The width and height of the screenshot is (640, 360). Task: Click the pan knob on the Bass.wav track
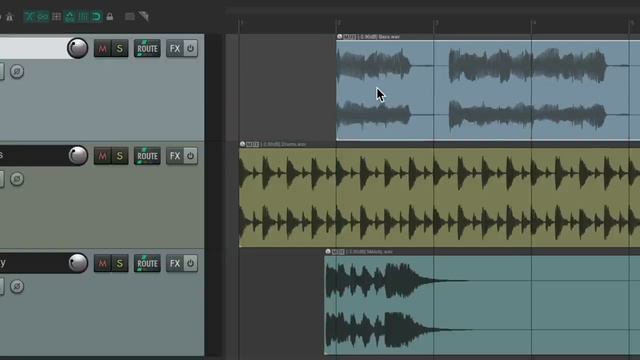pyautogui.click(x=78, y=48)
